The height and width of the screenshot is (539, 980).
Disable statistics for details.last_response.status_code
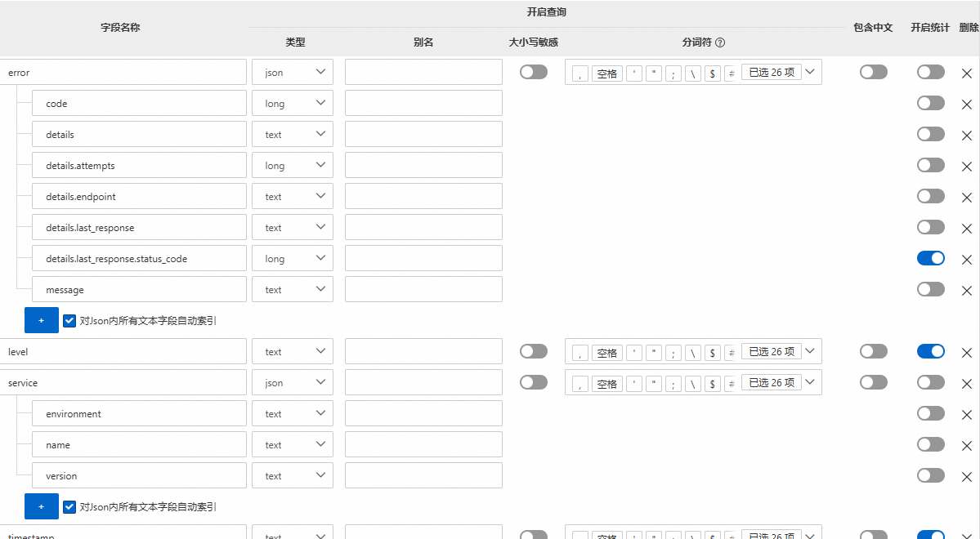click(931, 258)
